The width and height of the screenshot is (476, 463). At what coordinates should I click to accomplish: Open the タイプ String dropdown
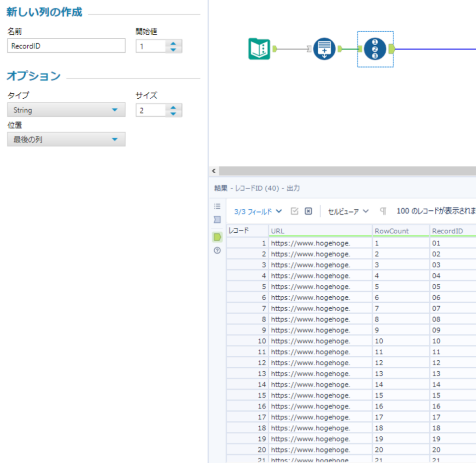[66, 110]
